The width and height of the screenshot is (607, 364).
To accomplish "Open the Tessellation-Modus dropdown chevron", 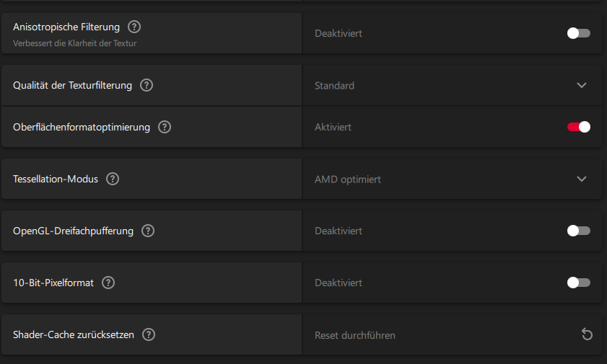I will [x=582, y=179].
